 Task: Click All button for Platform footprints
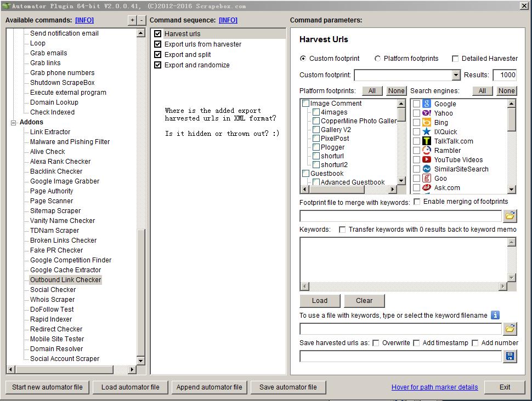pos(372,91)
